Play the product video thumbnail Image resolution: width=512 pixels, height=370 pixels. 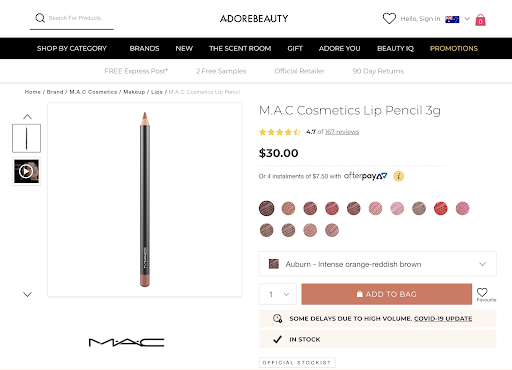point(26,171)
